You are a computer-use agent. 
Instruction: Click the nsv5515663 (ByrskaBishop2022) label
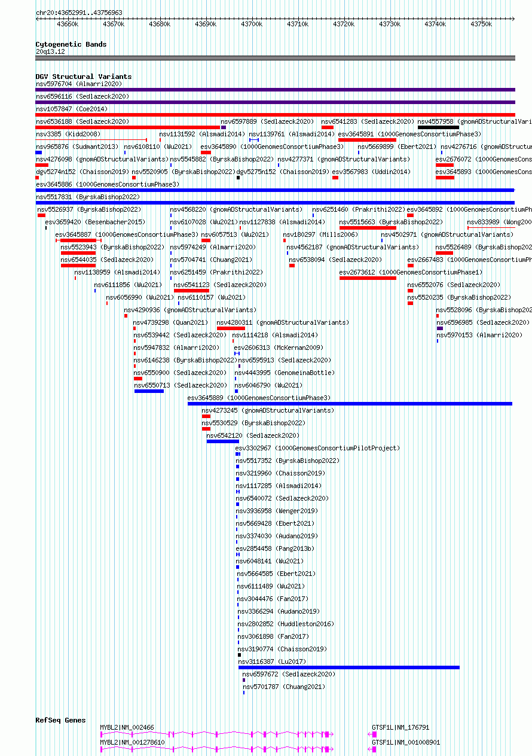pos(391,222)
